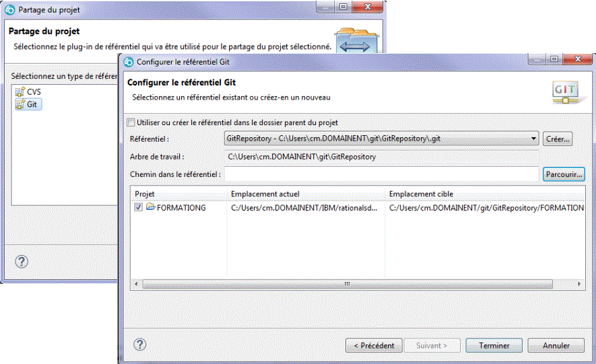The height and width of the screenshot is (364, 596).
Task: Click the Emplacement actuel column header
Action: (306, 194)
